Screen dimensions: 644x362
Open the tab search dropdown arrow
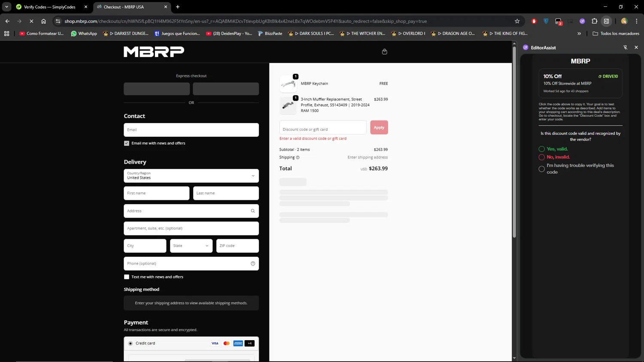(6, 7)
